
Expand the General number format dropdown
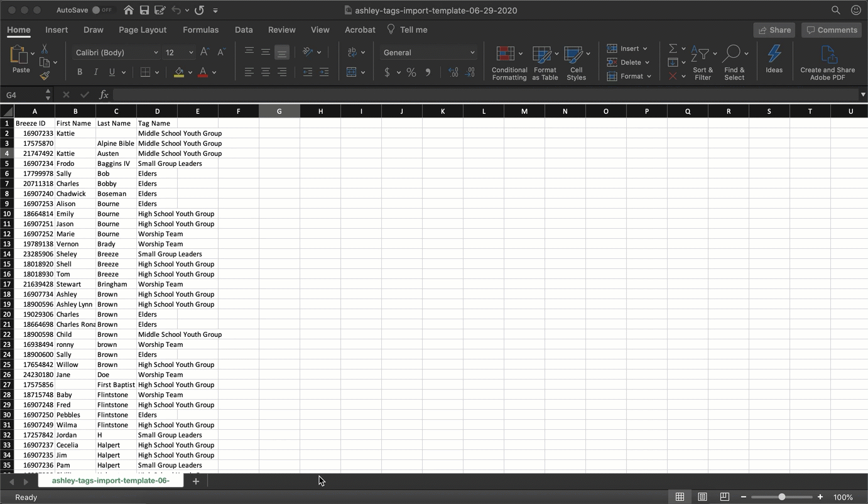(x=429, y=53)
